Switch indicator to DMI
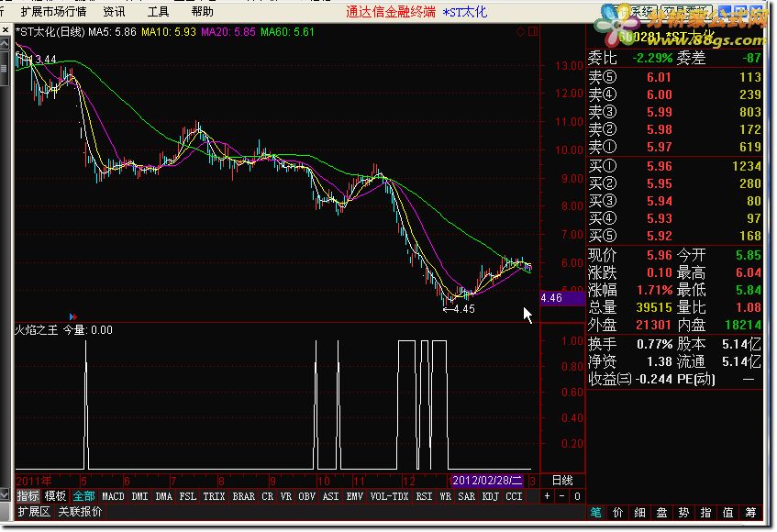The height and width of the screenshot is (532, 777). click(139, 496)
